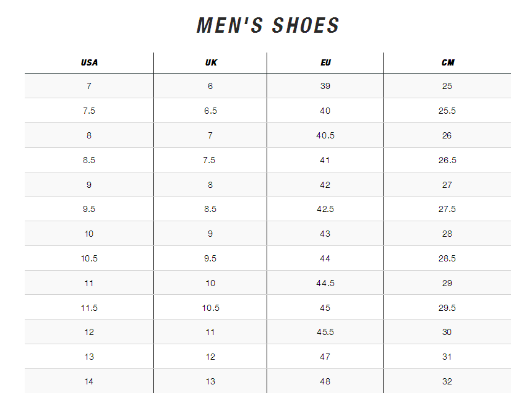Click EU size 48 cell
This screenshot has height=411, width=532.
[325, 381]
